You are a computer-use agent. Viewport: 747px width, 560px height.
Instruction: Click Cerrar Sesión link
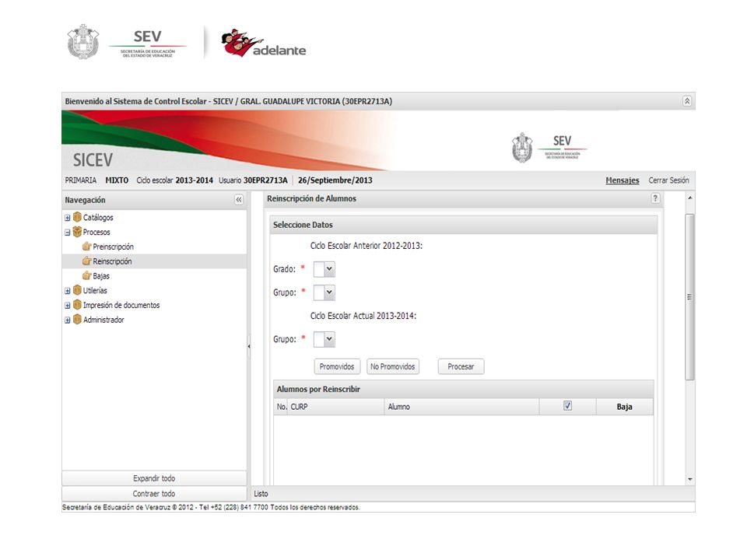pyautogui.click(x=668, y=180)
